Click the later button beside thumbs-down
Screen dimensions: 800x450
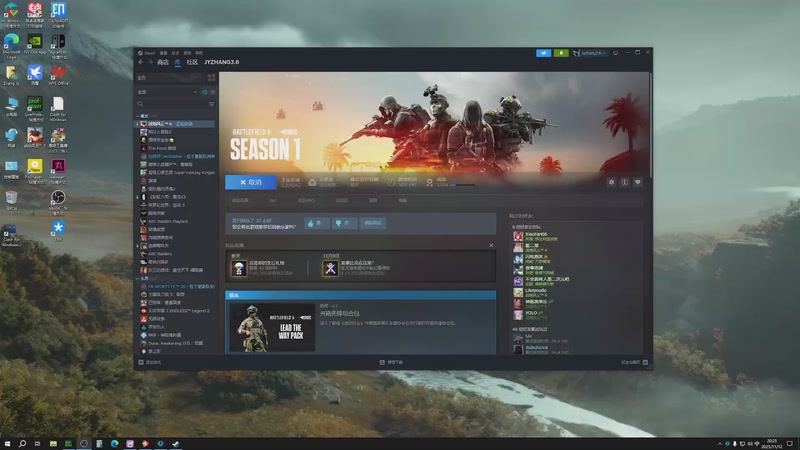click(x=372, y=223)
